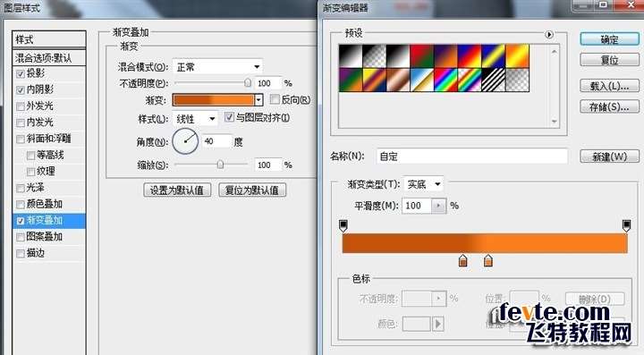Viewport: 644px width, 355px height.
Task: Enable the 等高线 contour checkbox
Action: (x=30, y=156)
